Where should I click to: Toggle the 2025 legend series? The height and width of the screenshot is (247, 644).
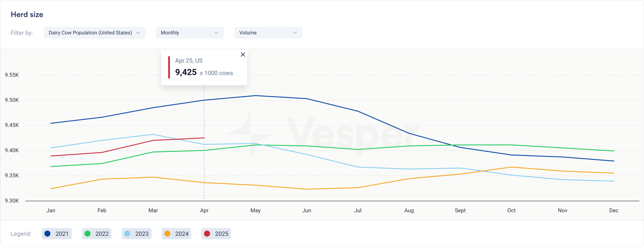pos(216,234)
